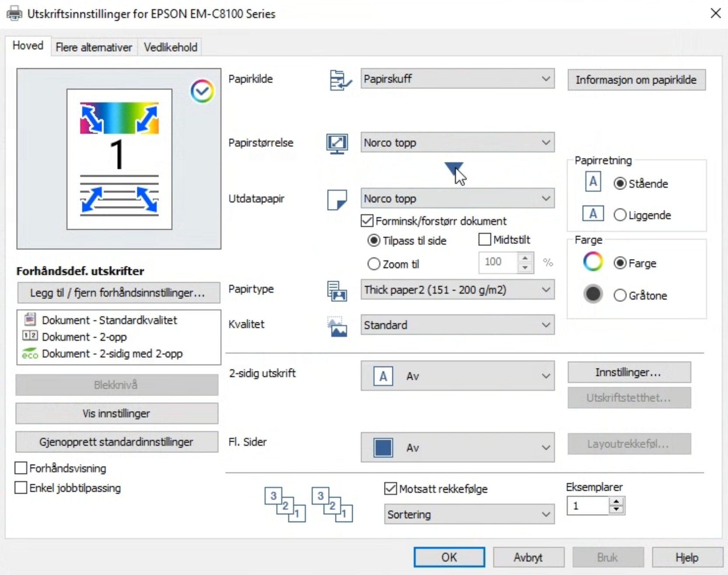The image size is (728, 575).
Task: Open the Sortering dropdown
Action: click(x=469, y=515)
